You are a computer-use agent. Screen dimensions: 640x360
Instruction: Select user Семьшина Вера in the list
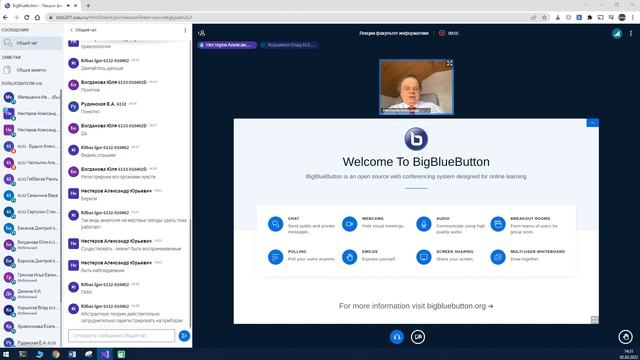[x=31, y=195]
